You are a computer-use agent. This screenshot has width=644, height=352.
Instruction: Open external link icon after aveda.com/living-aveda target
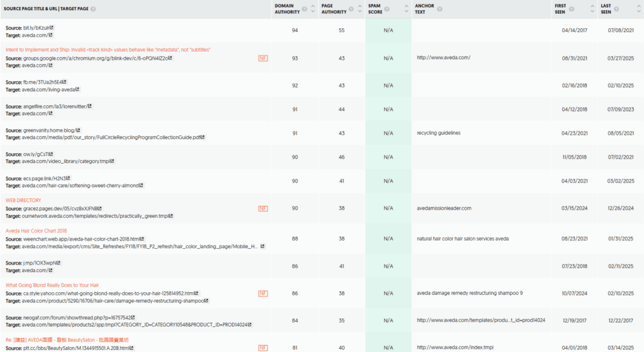(77, 89)
